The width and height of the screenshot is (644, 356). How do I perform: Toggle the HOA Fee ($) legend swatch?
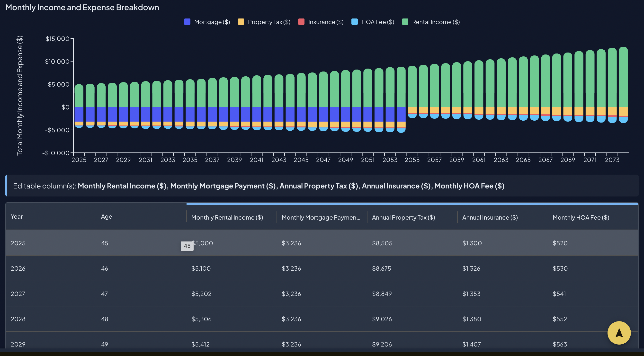pos(354,22)
